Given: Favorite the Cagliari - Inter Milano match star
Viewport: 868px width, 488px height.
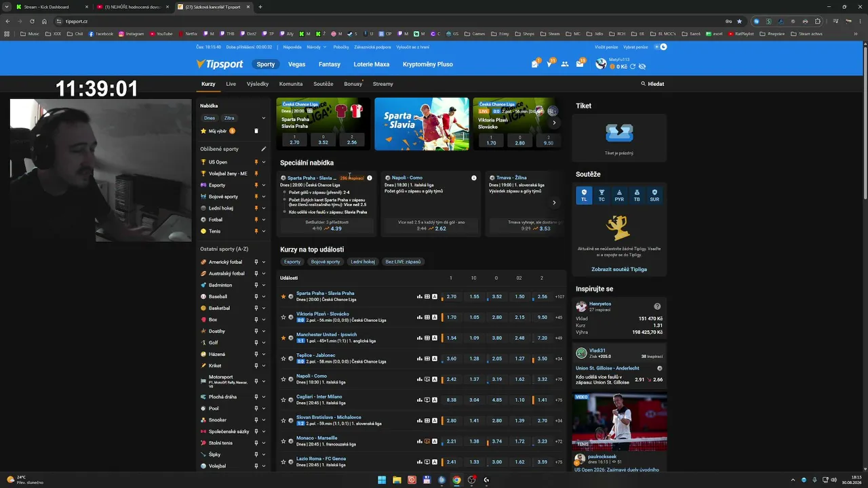Looking at the screenshot, I should 283,400.
